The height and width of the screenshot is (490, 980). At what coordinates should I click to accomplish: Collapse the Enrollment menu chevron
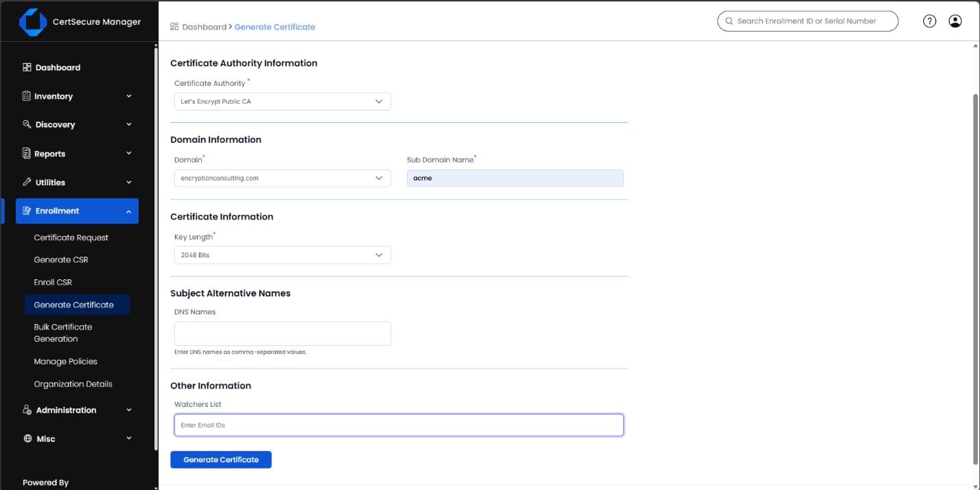pyautogui.click(x=129, y=211)
